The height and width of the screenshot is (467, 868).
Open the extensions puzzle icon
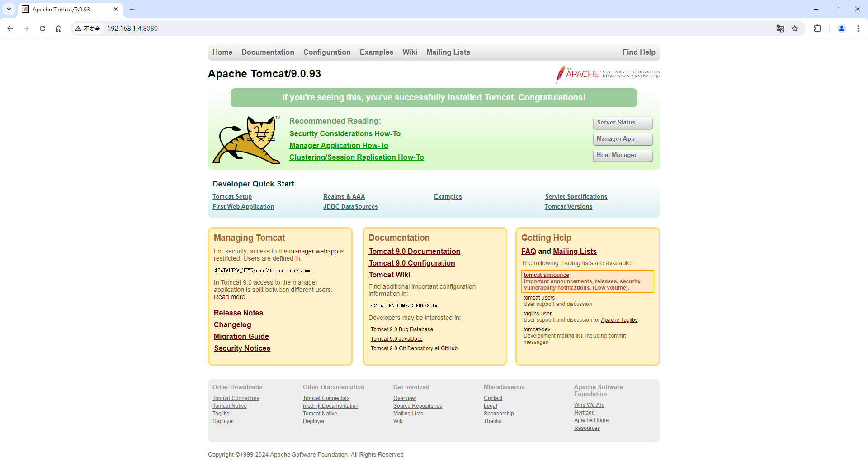click(x=817, y=29)
